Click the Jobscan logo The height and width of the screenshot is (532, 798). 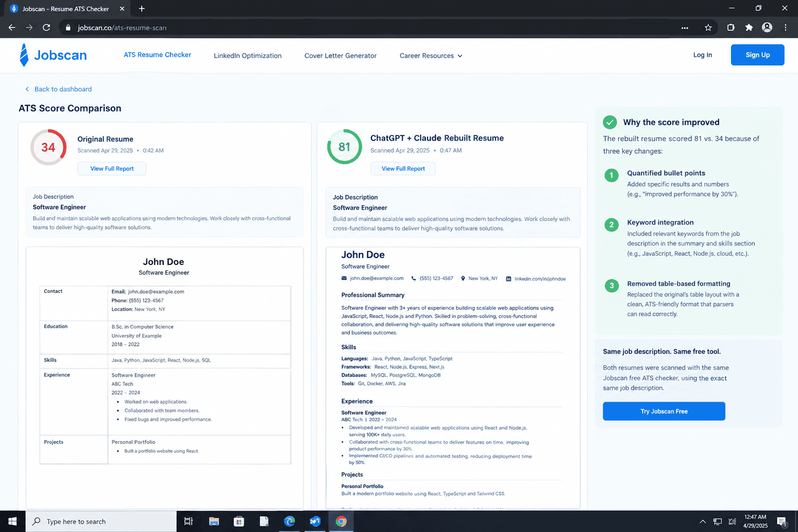53,55
